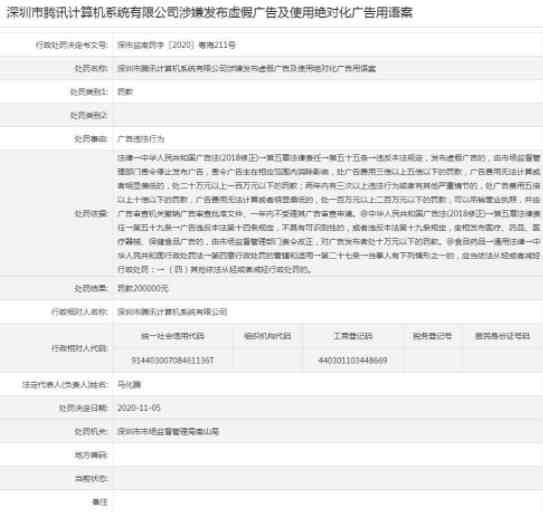Click the 统一社会信用代码 column header
Image resolution: width=543 pixels, height=512 pixels.
pyautogui.click(x=172, y=336)
